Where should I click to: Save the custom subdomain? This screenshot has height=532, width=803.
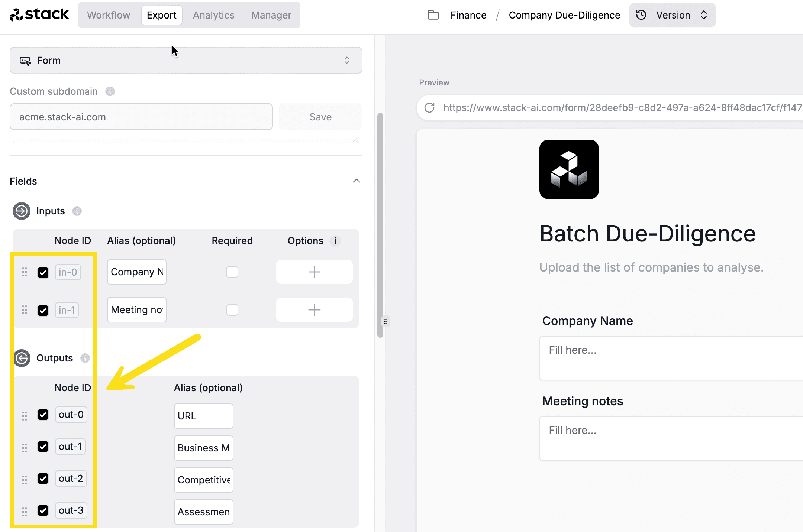pos(320,117)
